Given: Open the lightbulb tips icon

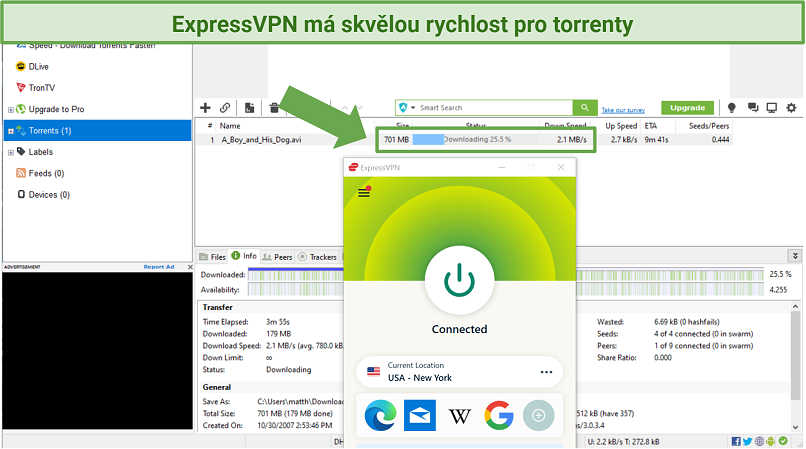Looking at the screenshot, I should 731,107.
